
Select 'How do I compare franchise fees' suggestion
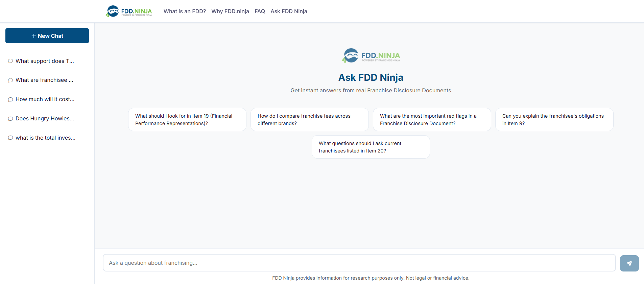click(x=310, y=120)
